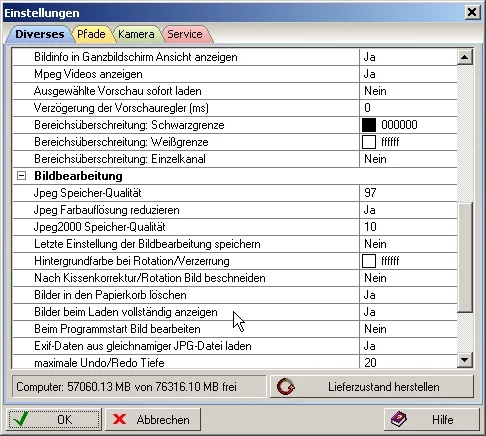Screen dimensions: 486x436
Task: Click the scrollbar down arrow
Action: (465, 360)
